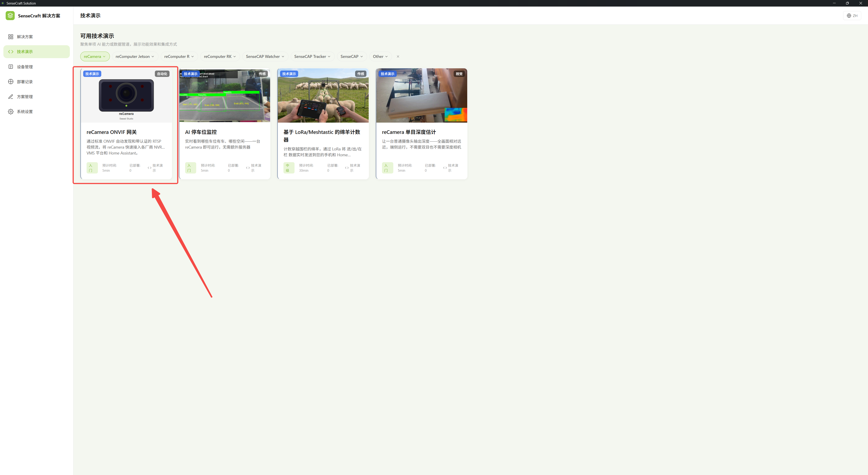Open the reCamera ONVIF 网关 card title

click(111, 132)
